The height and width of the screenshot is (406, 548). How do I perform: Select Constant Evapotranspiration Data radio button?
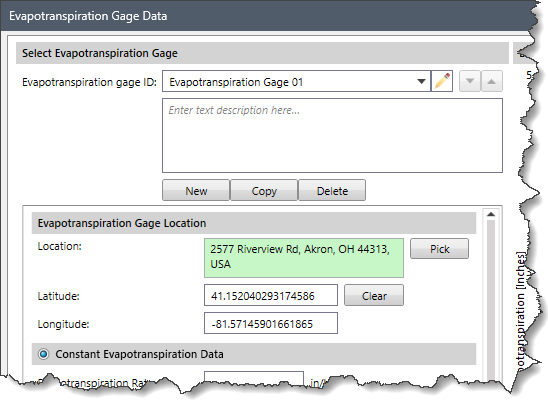(44, 354)
